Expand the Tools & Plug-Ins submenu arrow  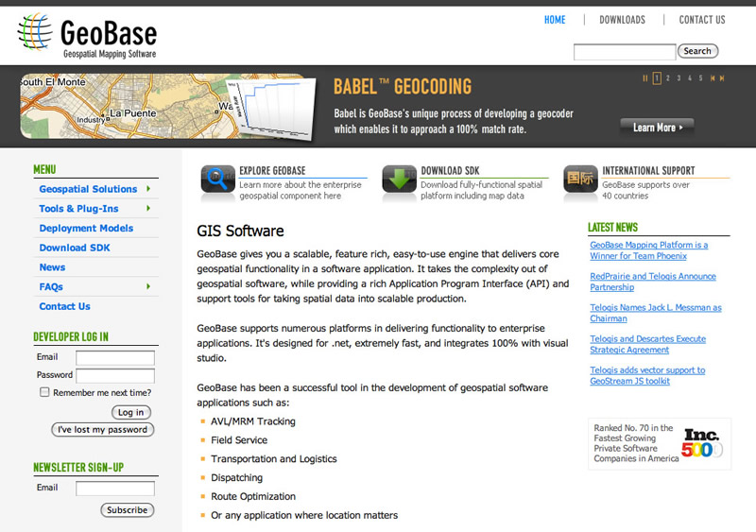[148, 209]
